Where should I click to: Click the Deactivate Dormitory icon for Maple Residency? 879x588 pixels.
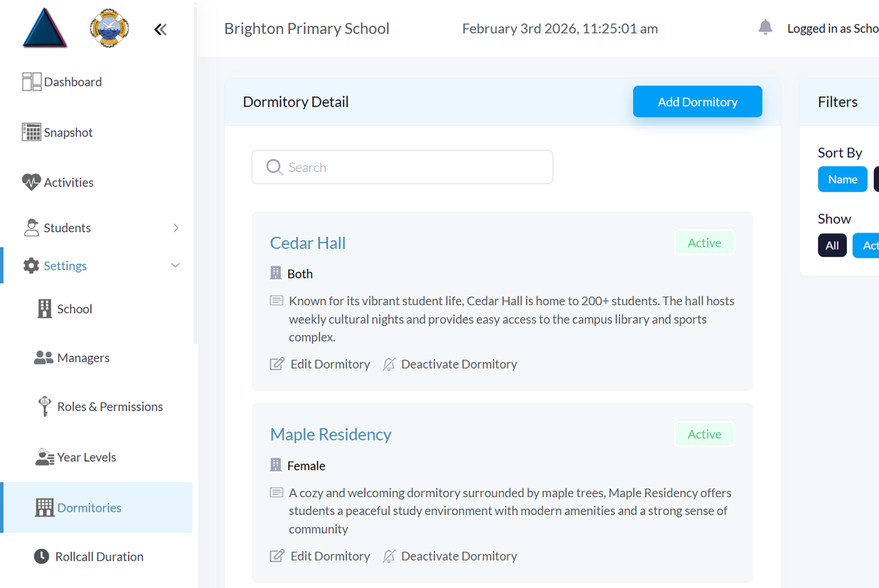click(390, 556)
